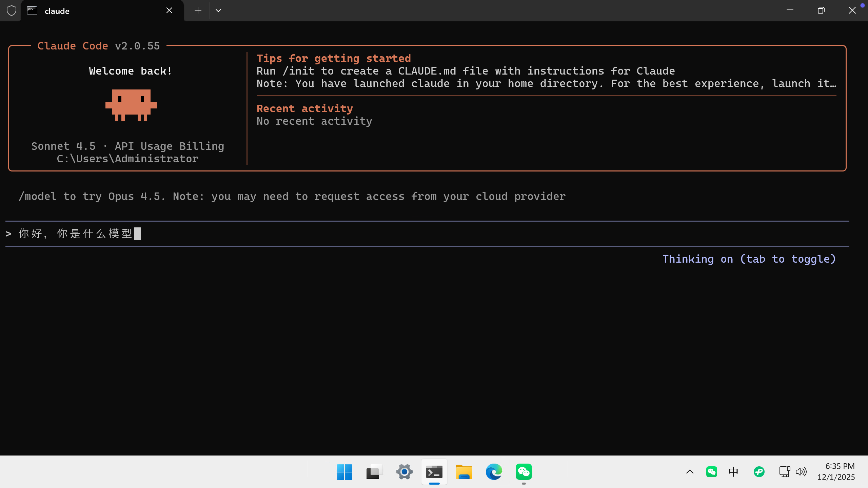
Task: Click the WeChat tray icon
Action: (x=711, y=472)
